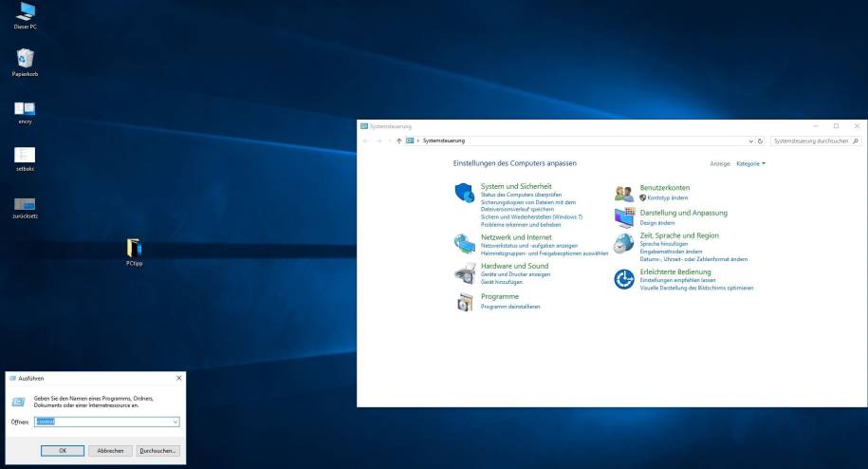The height and width of the screenshot is (469, 868).
Task: Open the System und Sicherheit category
Action: coord(516,187)
